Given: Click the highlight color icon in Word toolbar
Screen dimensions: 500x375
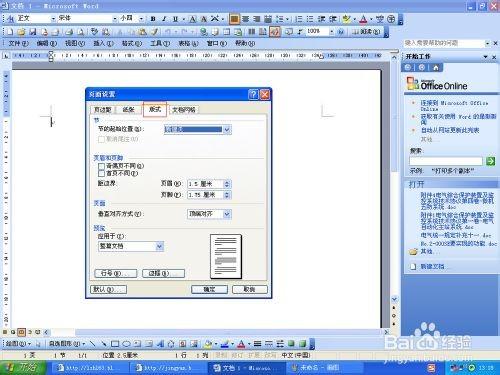Looking at the screenshot, I should (x=347, y=19).
